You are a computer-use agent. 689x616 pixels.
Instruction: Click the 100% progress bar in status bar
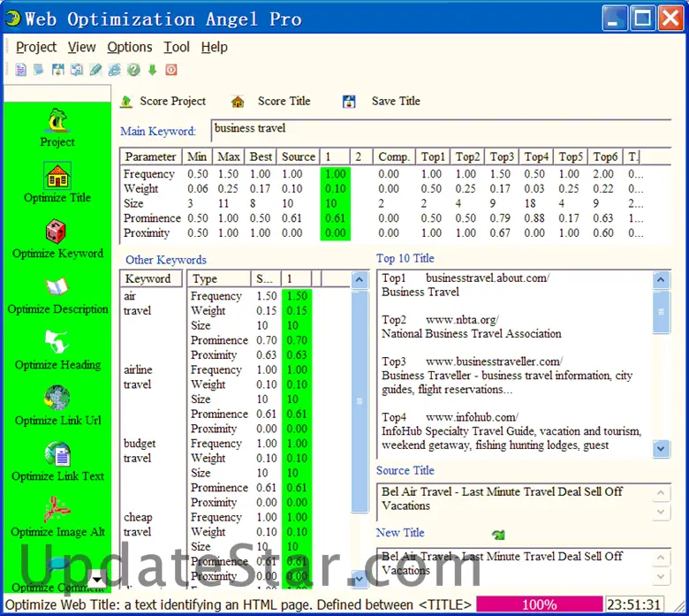(539, 605)
